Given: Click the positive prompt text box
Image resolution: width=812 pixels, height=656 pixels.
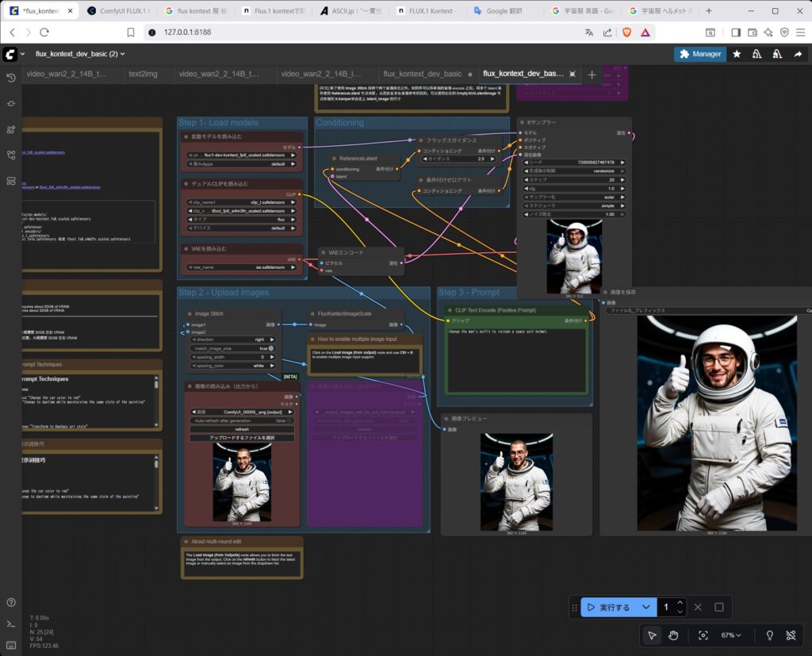Looking at the screenshot, I should pyautogui.click(x=515, y=357).
